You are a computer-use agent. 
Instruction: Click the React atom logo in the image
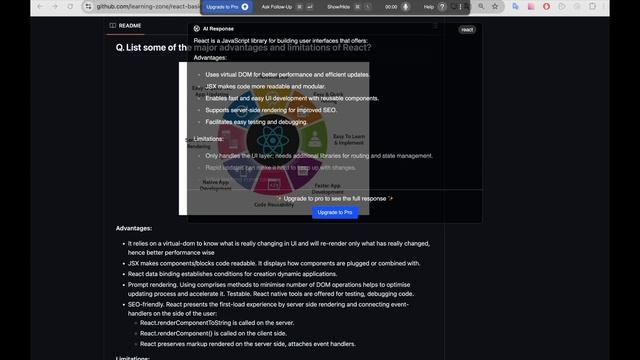click(x=273, y=140)
